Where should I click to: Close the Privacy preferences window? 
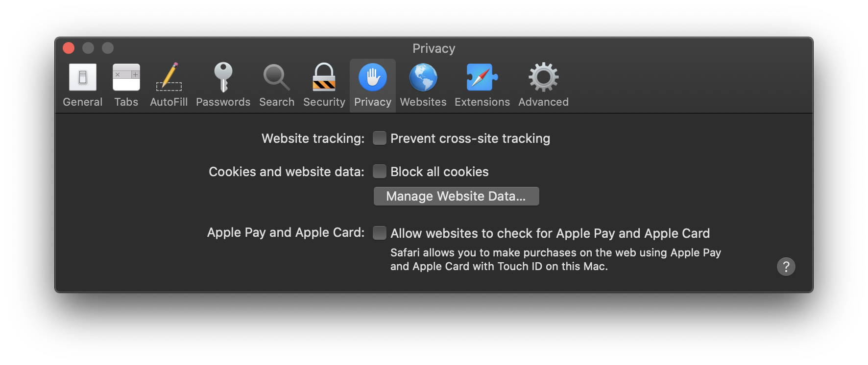point(69,48)
